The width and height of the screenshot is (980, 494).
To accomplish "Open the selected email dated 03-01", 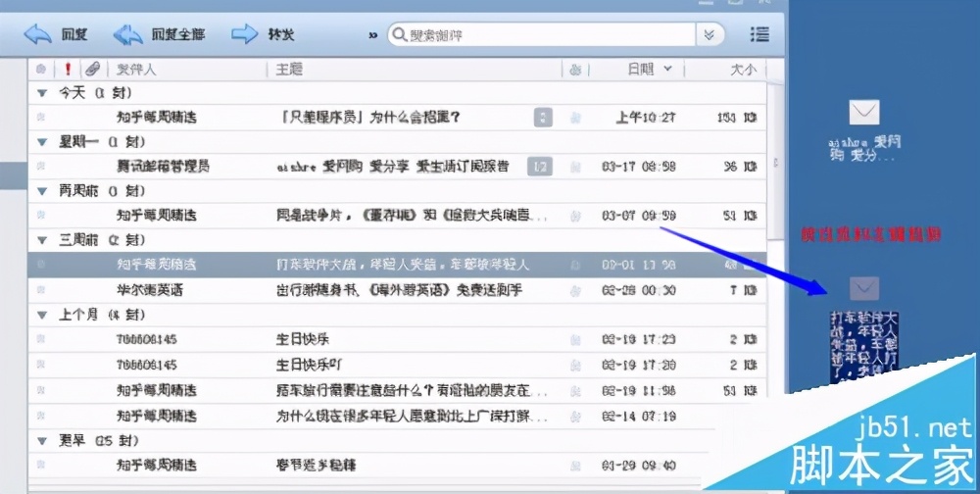I will (397, 265).
